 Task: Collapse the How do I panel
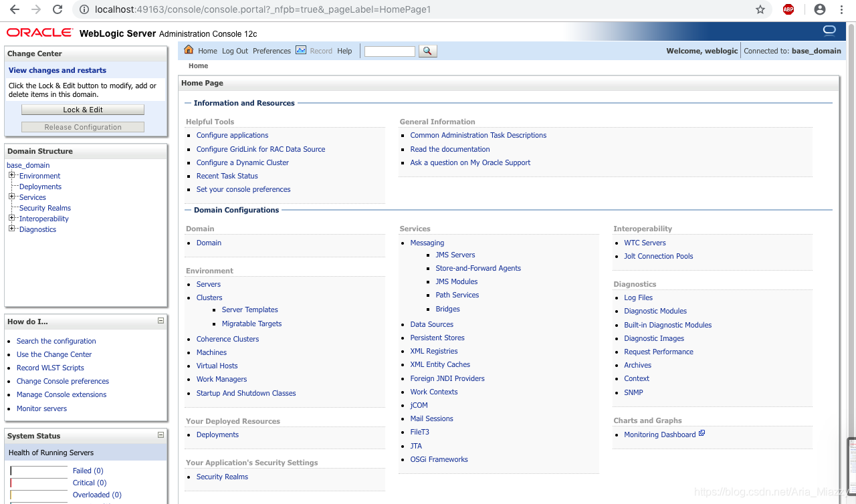[x=160, y=321]
